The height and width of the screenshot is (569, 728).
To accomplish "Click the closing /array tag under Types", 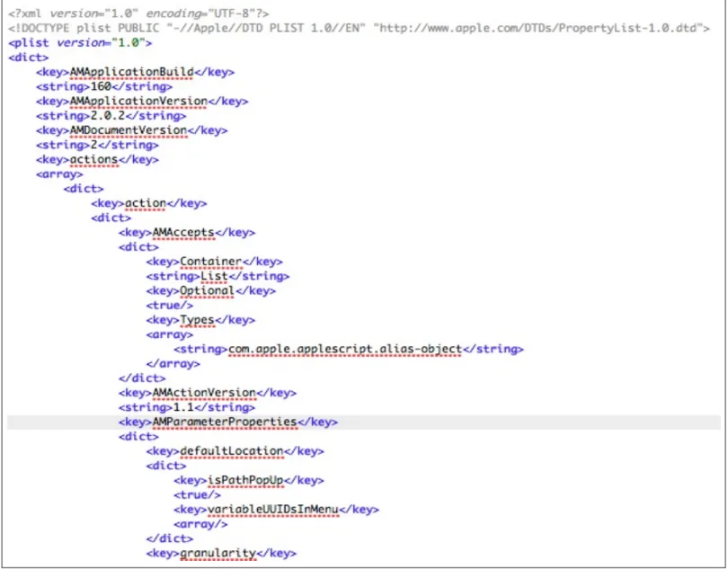I will pos(173,364).
